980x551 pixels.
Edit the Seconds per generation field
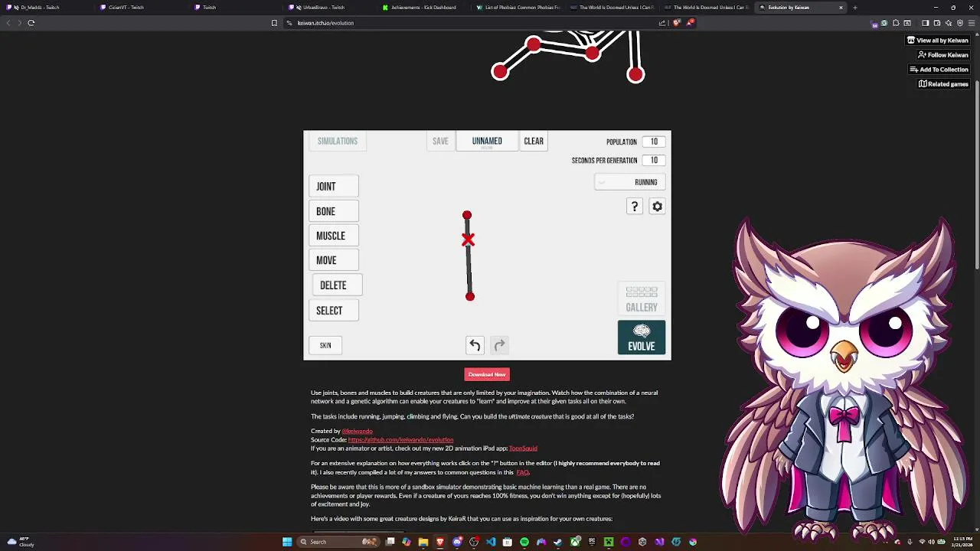[x=654, y=160]
